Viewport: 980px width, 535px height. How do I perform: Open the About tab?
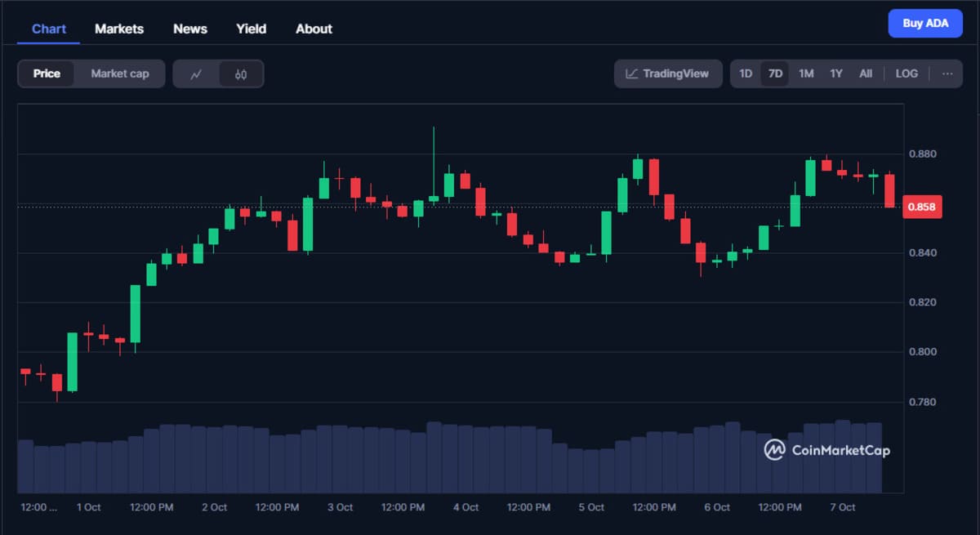(x=314, y=29)
